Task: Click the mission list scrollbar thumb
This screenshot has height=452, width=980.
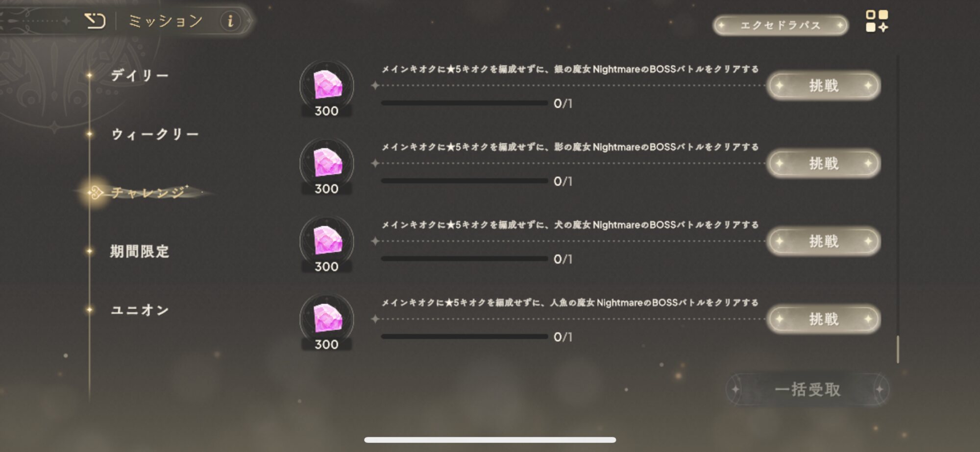Action: (x=898, y=350)
